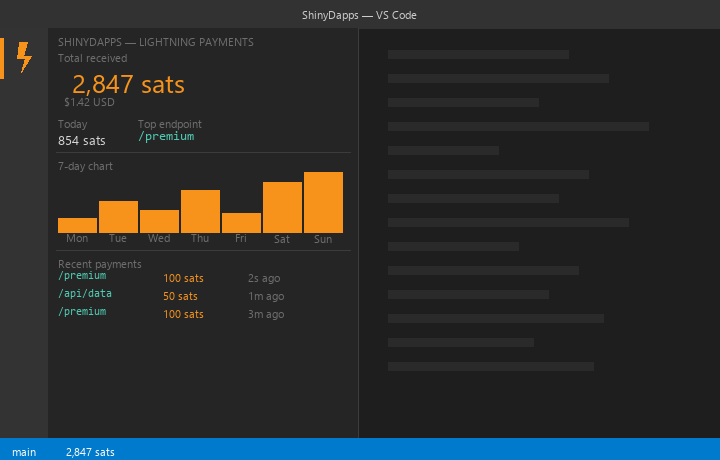
Task: Click the main branch in status bar
Action: click(24, 452)
